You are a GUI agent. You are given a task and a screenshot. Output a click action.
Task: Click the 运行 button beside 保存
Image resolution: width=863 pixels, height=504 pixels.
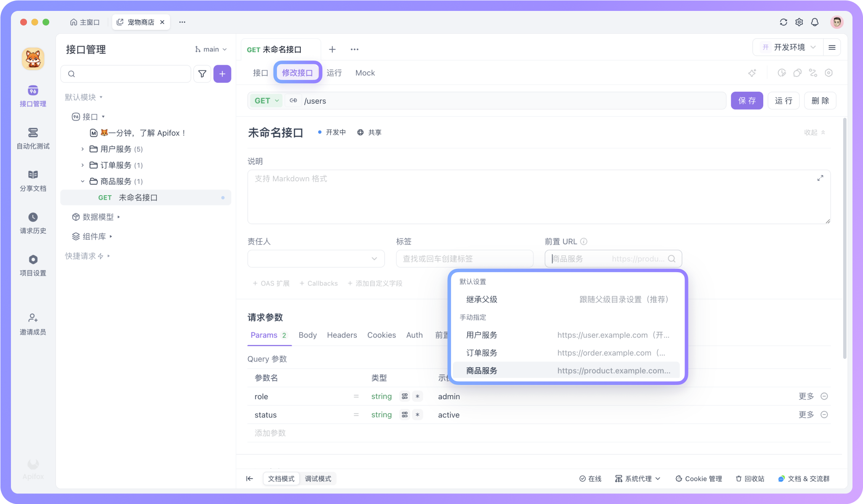783,101
